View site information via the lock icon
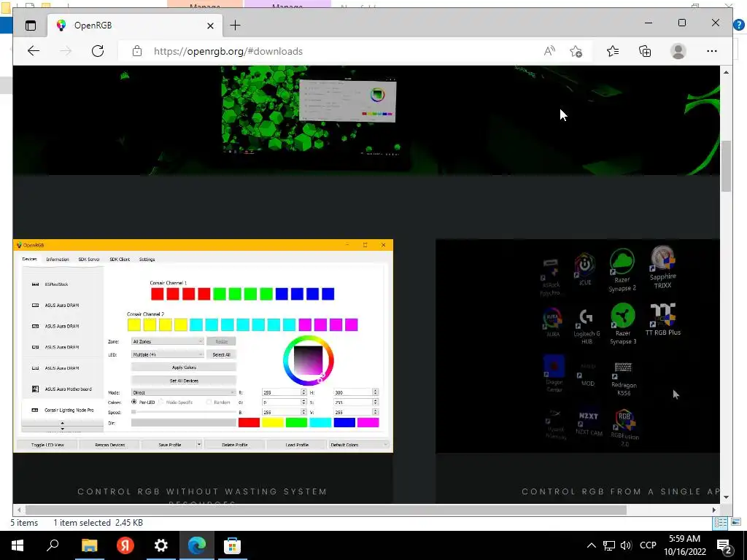 click(137, 51)
